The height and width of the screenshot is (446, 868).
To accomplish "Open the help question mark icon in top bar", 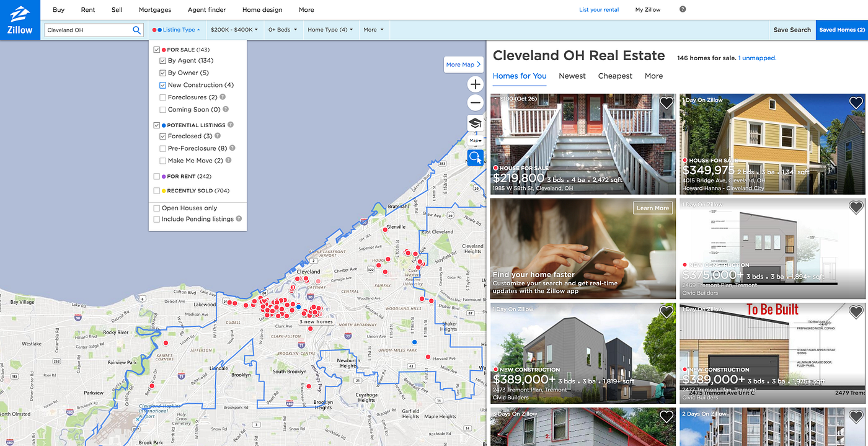I will coord(683,9).
